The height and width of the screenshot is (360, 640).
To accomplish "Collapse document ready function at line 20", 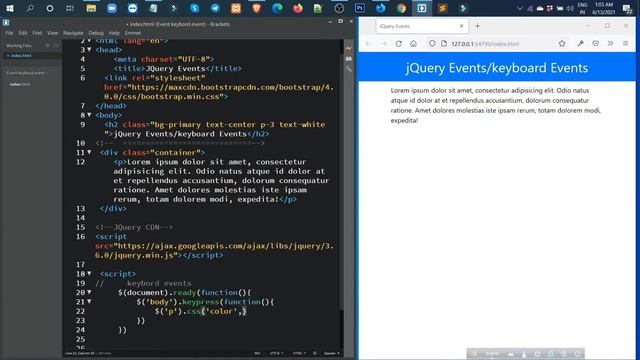I will pyautogui.click(x=89, y=292).
